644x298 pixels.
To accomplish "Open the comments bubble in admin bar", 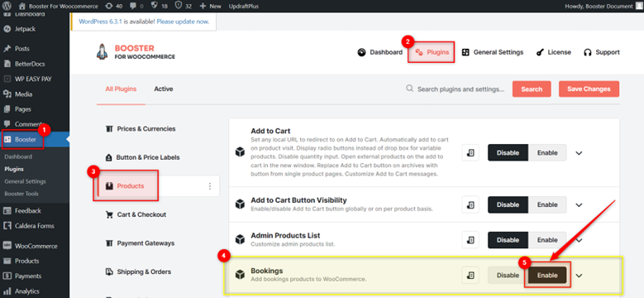I will (x=136, y=6).
